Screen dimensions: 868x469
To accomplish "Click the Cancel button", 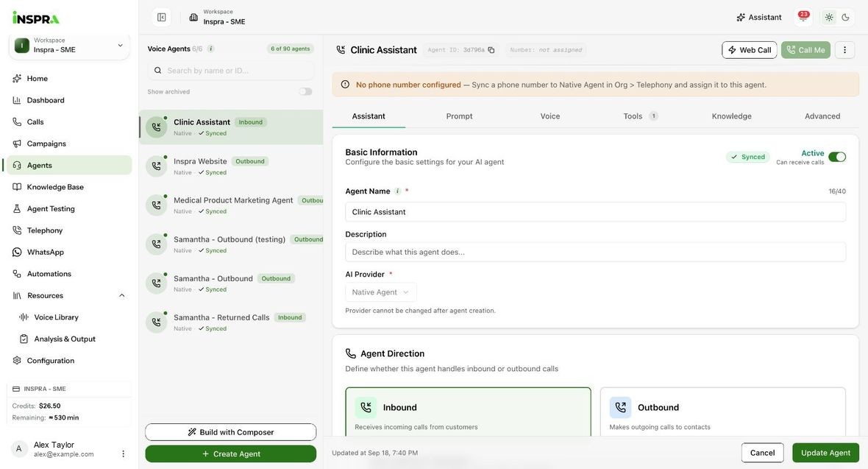I will click(762, 453).
